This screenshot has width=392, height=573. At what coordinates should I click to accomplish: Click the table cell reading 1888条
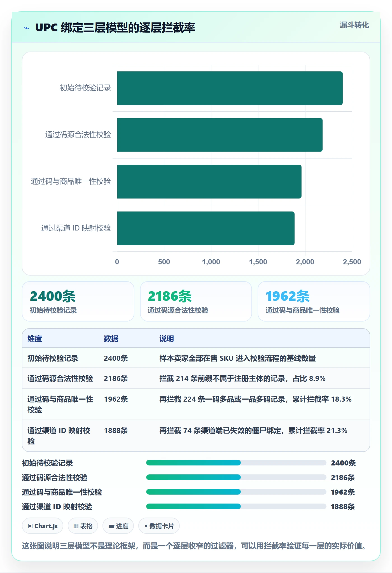(x=116, y=430)
